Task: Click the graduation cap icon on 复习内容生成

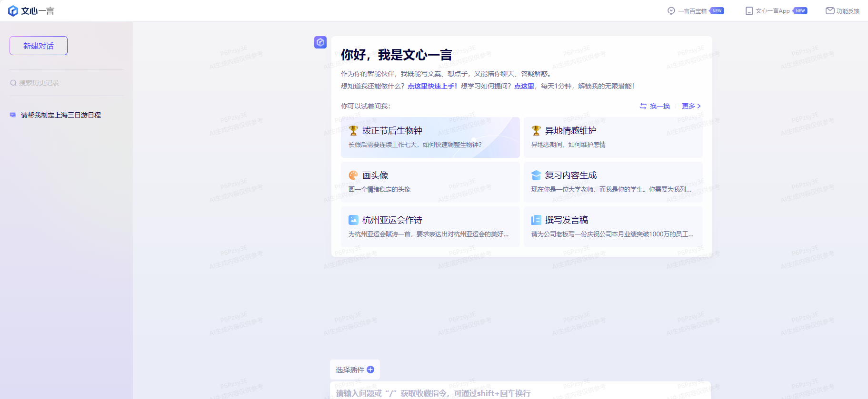Action: click(x=536, y=175)
